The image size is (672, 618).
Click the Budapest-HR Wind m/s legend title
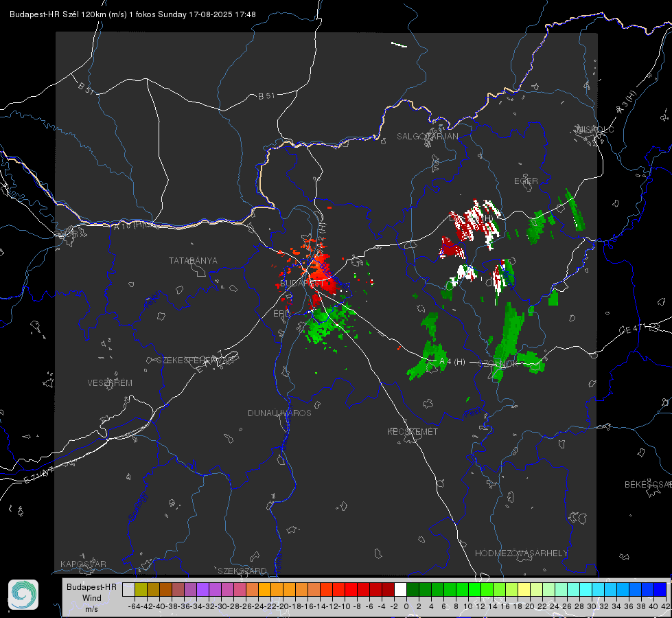coord(91,598)
